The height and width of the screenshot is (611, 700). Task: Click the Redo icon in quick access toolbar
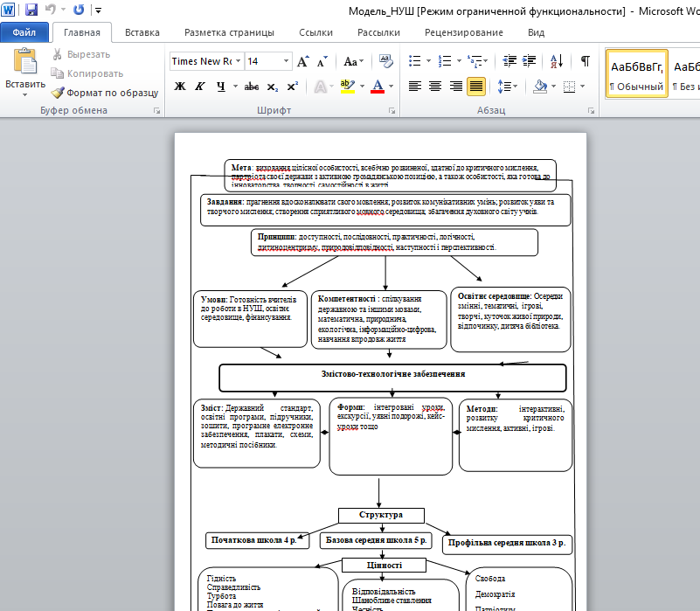click(79, 10)
